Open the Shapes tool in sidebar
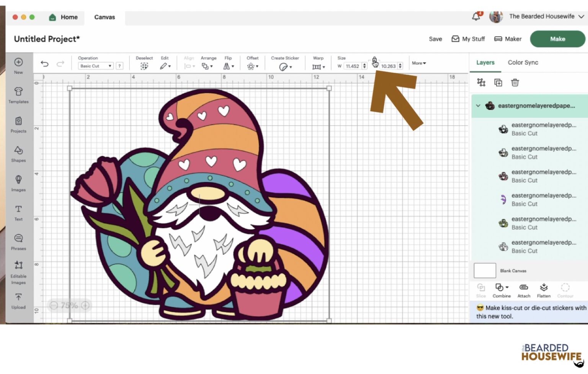 [18, 153]
